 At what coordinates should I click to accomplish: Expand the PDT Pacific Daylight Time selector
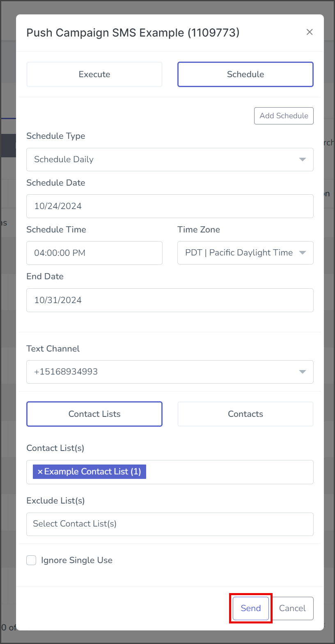coord(246,253)
